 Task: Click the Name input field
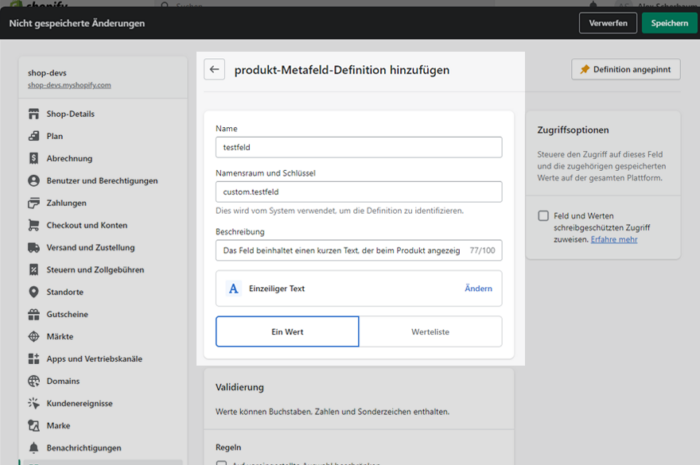click(358, 147)
